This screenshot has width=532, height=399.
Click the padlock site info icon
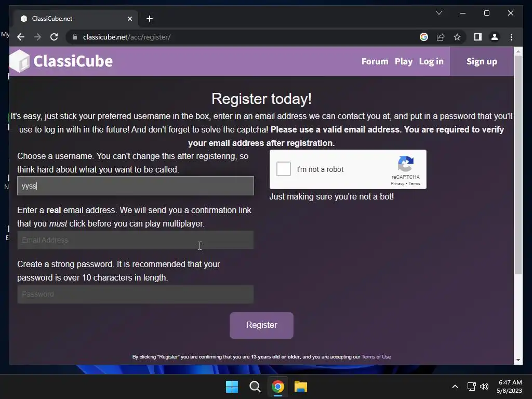75,37
